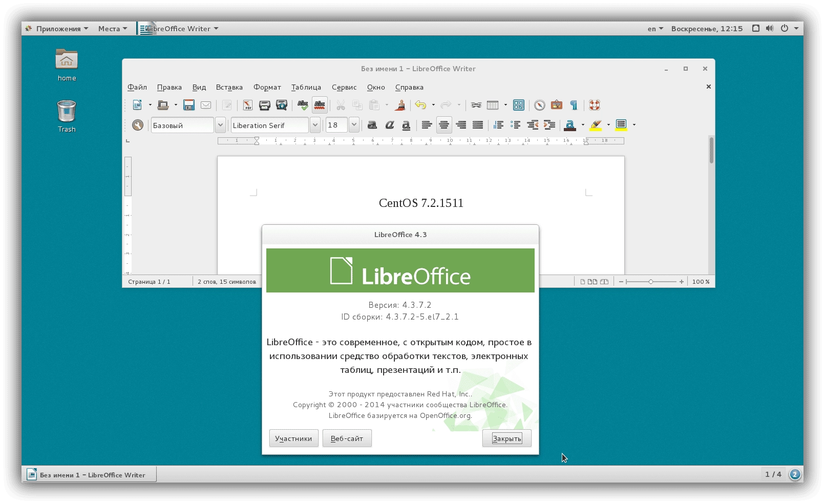Open the Navigator compass icon
825x504 pixels.
pyautogui.click(x=540, y=105)
